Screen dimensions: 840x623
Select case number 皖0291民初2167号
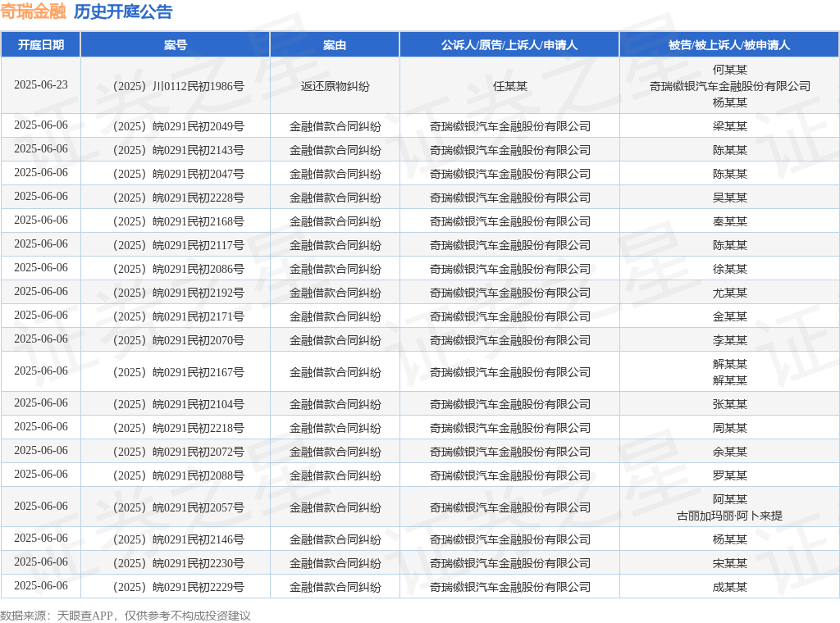[178, 372]
